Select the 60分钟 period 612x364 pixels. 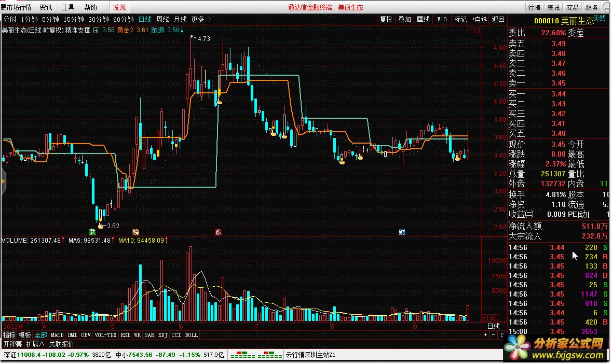pyautogui.click(x=124, y=19)
